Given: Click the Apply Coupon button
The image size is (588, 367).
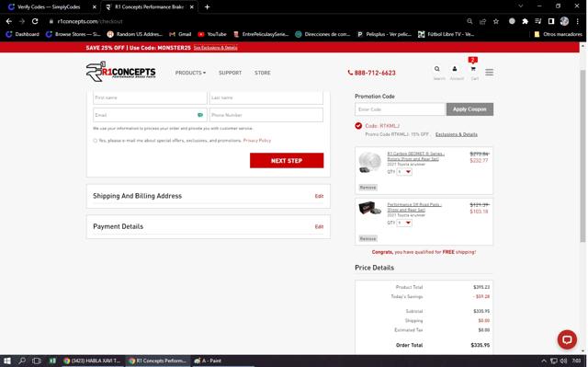Looking at the screenshot, I should coord(469,109).
